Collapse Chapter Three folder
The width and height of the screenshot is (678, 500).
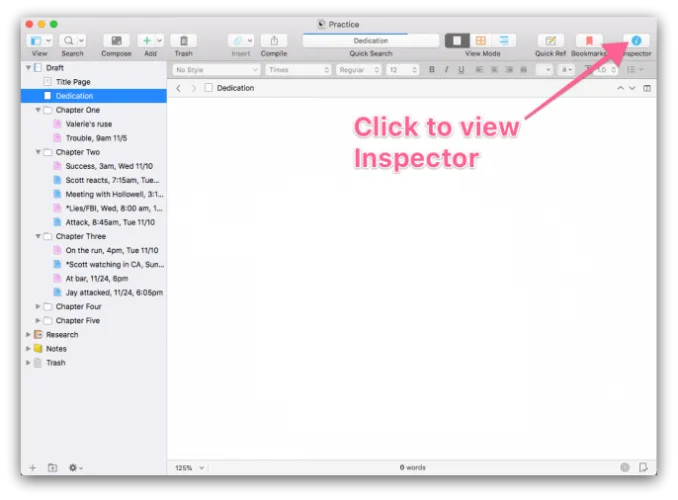38,236
